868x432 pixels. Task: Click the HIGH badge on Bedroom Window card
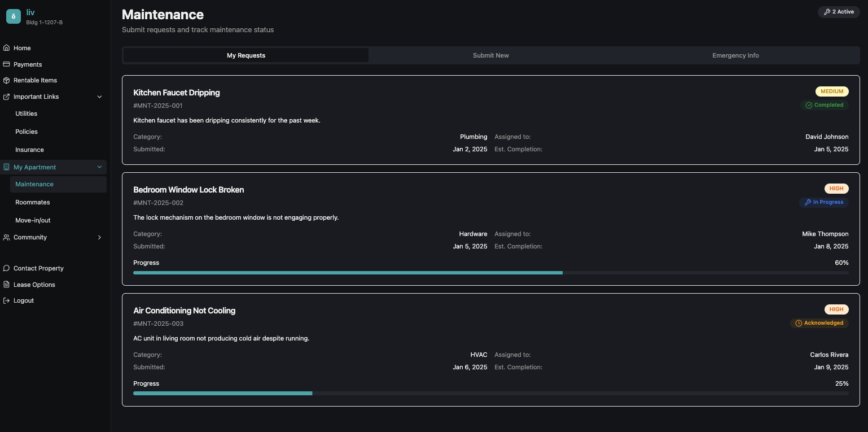pos(836,189)
